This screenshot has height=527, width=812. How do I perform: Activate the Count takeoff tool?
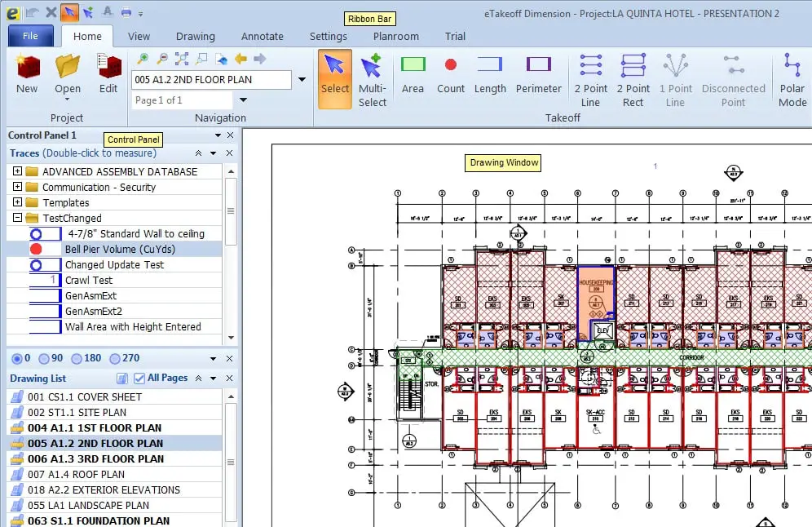pos(450,74)
